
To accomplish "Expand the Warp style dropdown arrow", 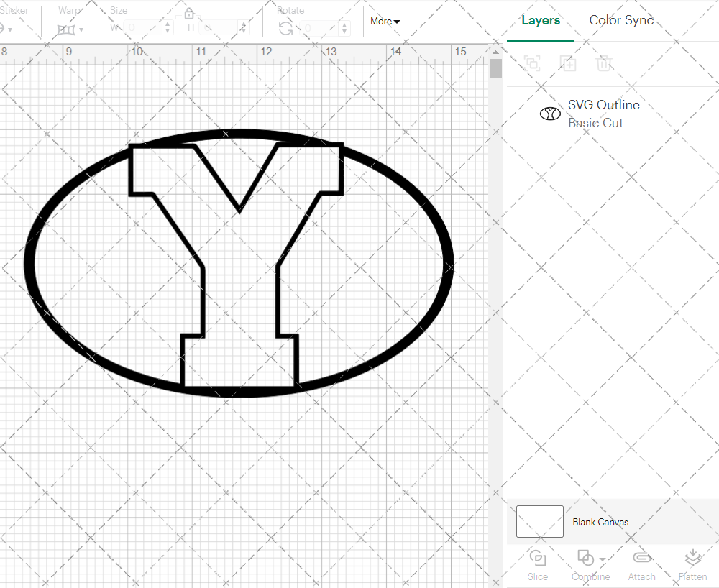I will [81, 30].
